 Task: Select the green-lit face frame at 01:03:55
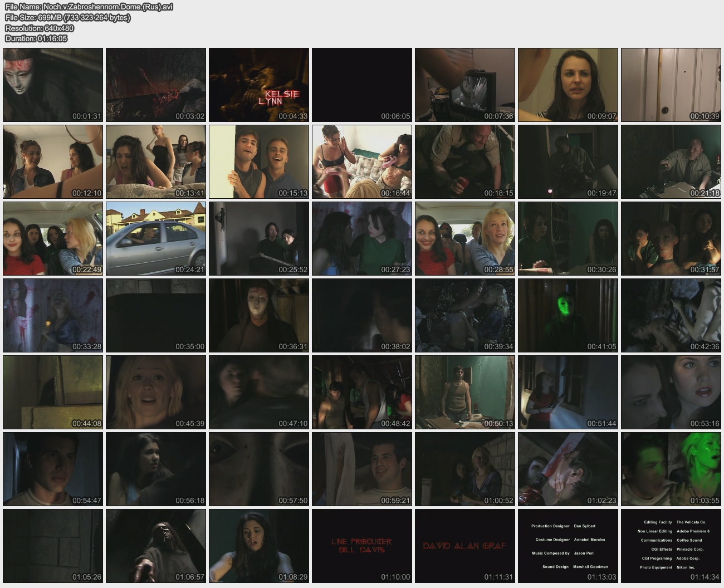(x=671, y=469)
